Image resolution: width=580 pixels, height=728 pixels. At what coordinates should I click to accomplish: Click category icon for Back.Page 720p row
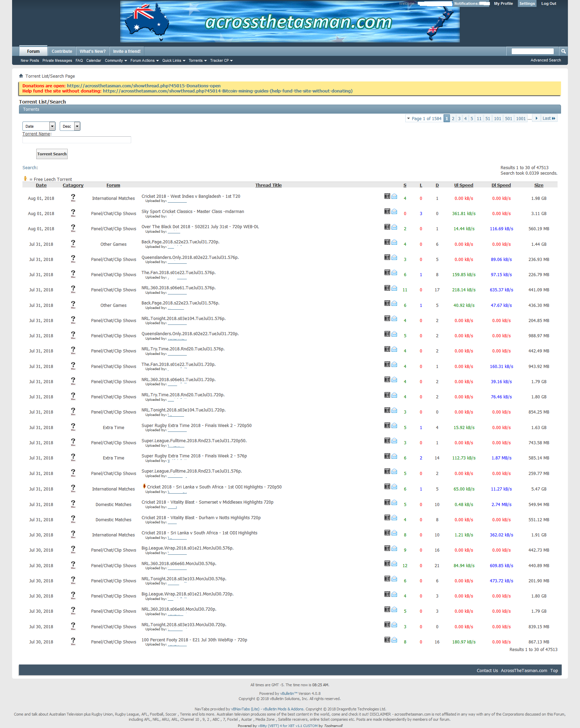(x=73, y=243)
